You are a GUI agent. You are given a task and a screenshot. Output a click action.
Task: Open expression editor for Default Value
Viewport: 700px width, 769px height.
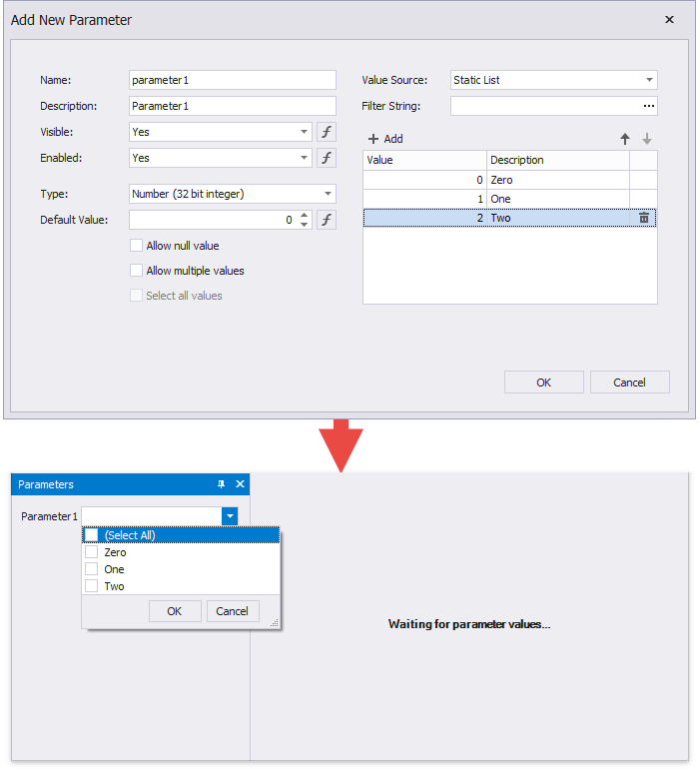(x=327, y=220)
